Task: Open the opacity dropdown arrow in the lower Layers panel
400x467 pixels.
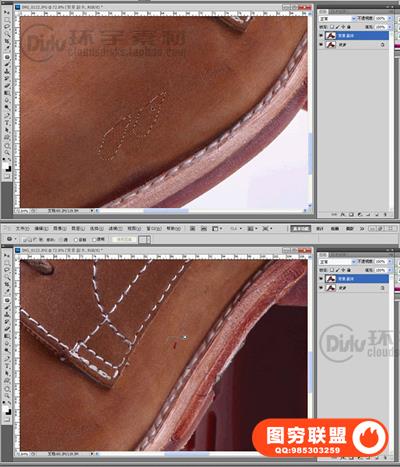Action: (390, 262)
